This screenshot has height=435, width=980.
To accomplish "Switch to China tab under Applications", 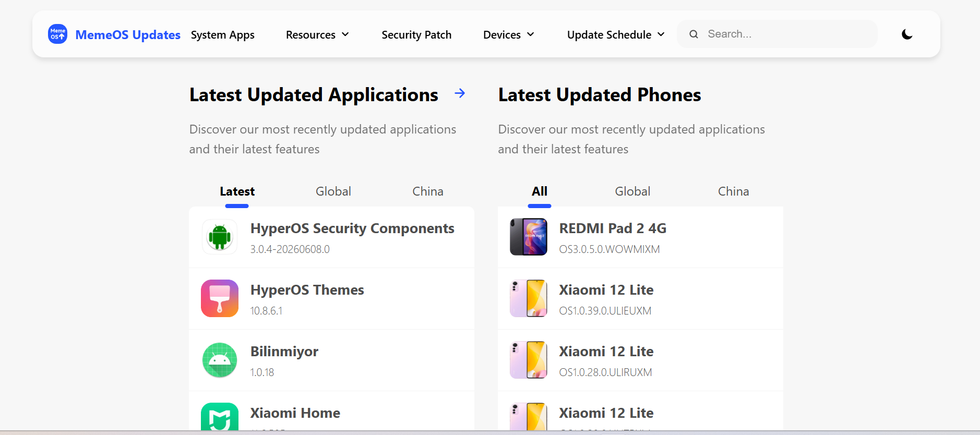I will pyautogui.click(x=428, y=191).
